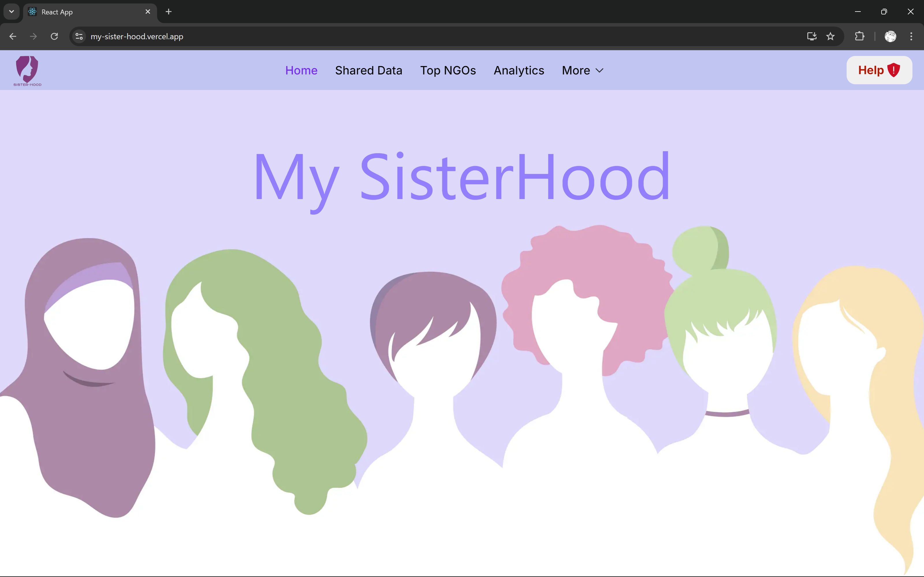Bookmark this page with star icon

coord(830,36)
